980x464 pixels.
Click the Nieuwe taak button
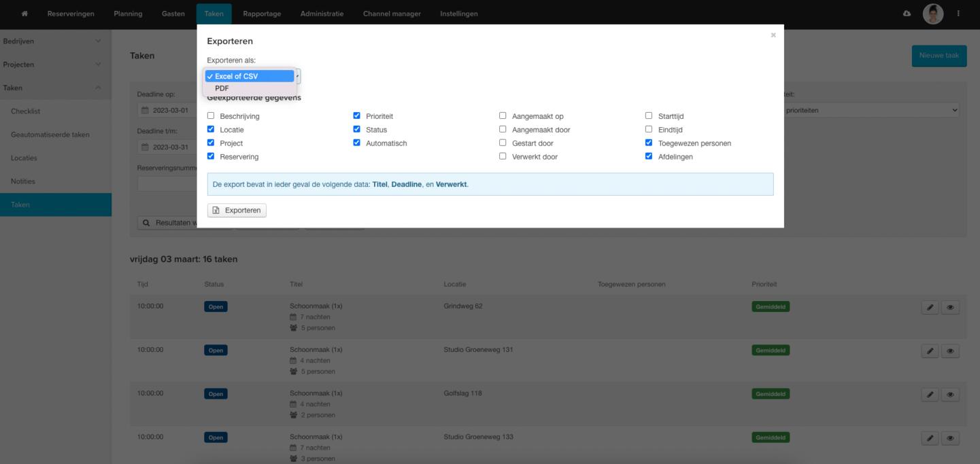tap(939, 56)
